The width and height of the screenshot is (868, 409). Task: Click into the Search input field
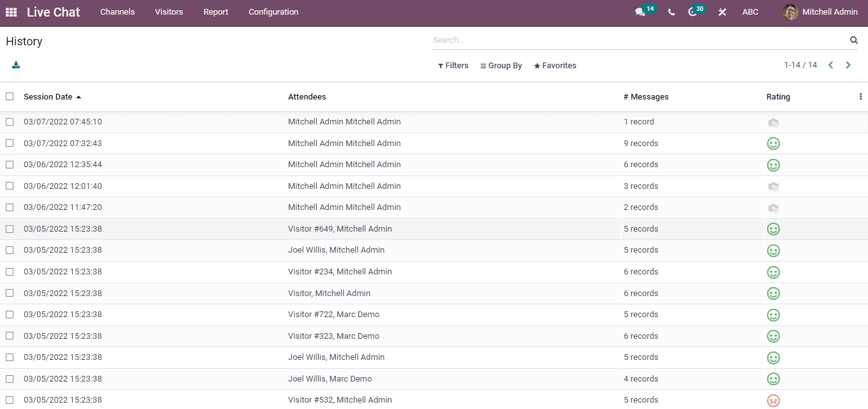639,40
